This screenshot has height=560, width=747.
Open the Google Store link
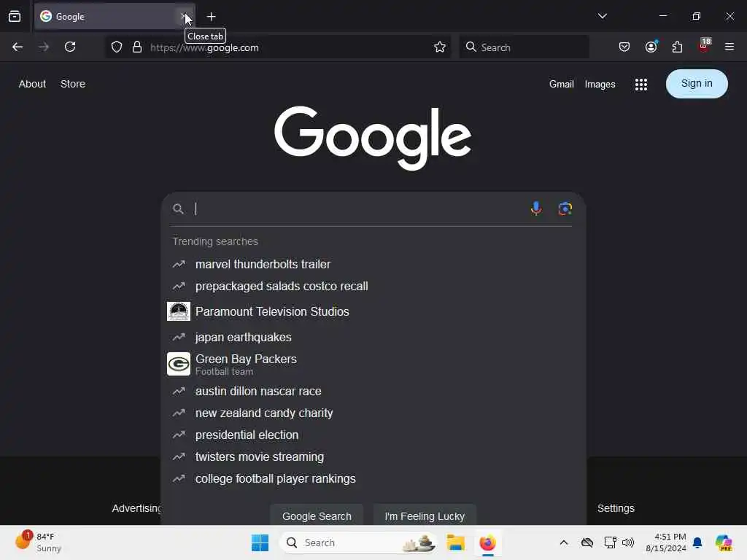coord(73,84)
